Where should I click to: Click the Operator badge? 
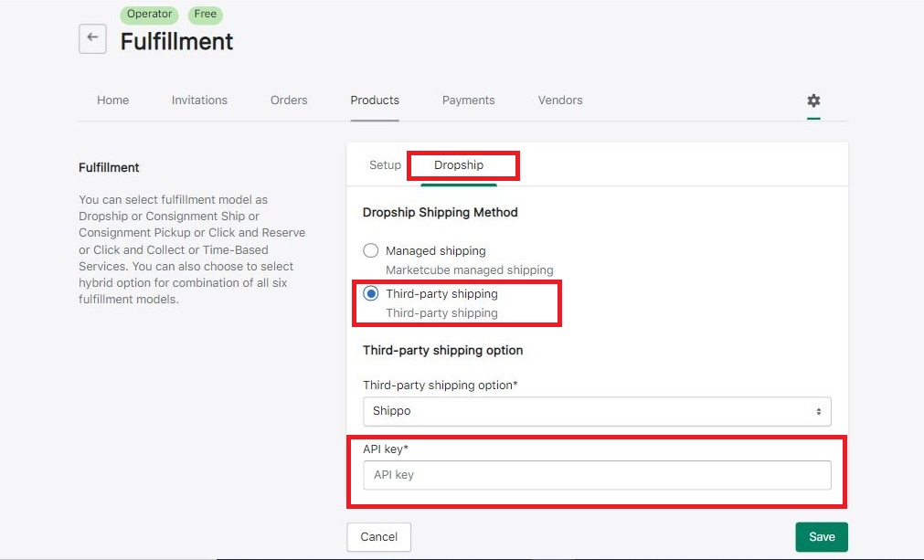pyautogui.click(x=149, y=14)
